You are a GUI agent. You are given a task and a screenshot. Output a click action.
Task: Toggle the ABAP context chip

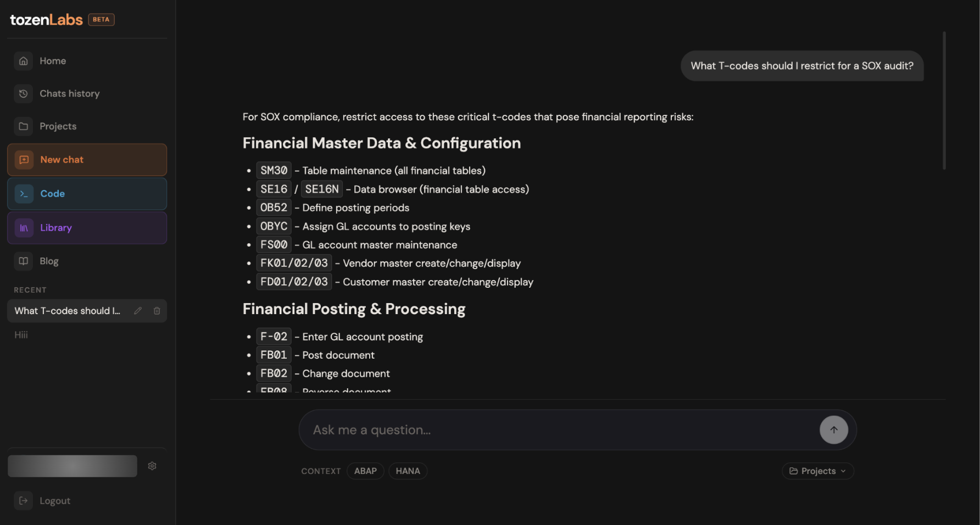pos(365,471)
